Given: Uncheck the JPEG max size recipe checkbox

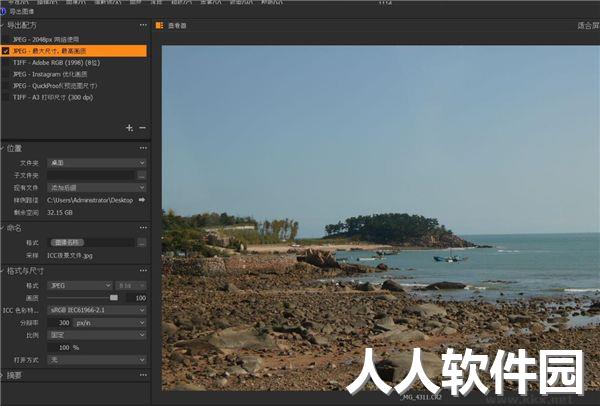Looking at the screenshot, I should pyautogui.click(x=5, y=51).
